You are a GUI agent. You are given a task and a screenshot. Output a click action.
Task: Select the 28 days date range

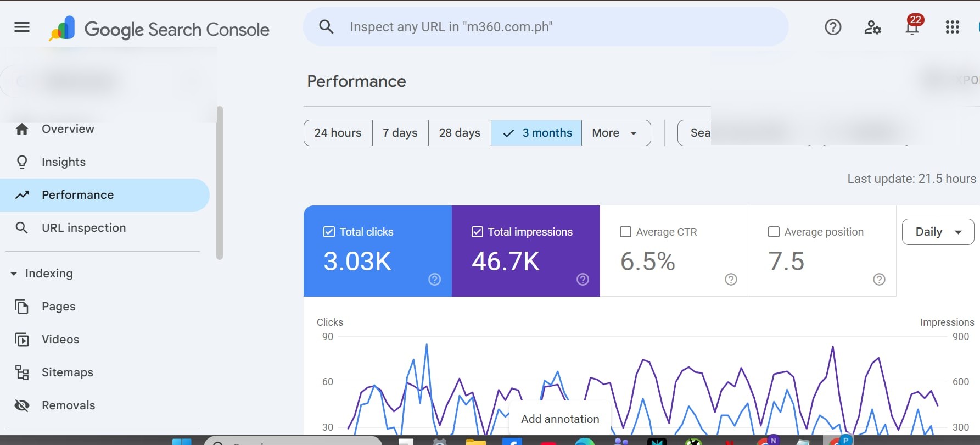click(x=460, y=133)
